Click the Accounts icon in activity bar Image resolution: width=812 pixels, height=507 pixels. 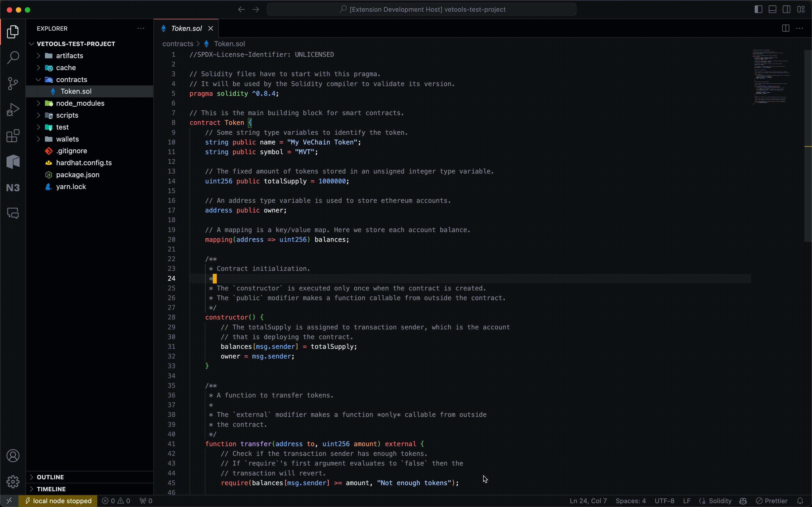coord(13,456)
